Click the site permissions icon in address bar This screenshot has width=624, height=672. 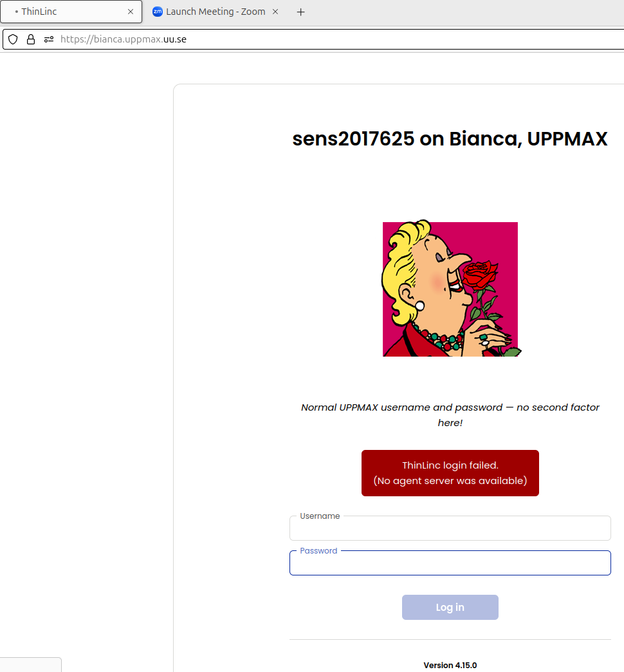tap(48, 39)
